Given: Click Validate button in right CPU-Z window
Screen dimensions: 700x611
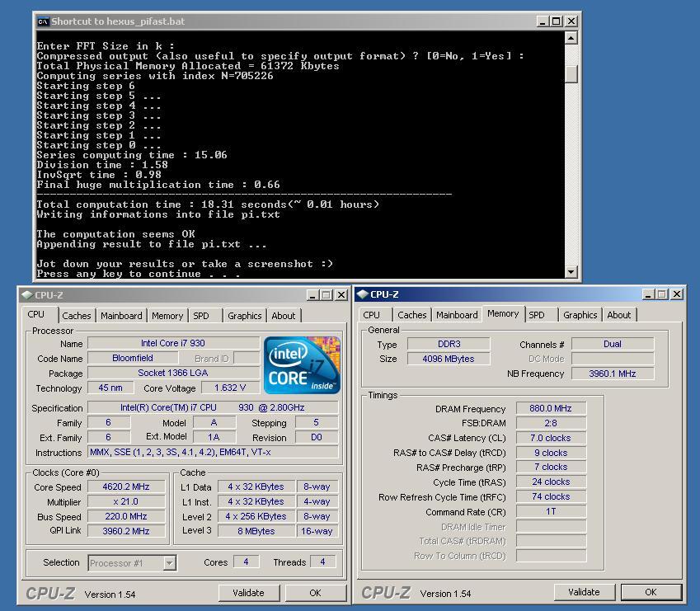Looking at the screenshot, I should click(x=584, y=592).
